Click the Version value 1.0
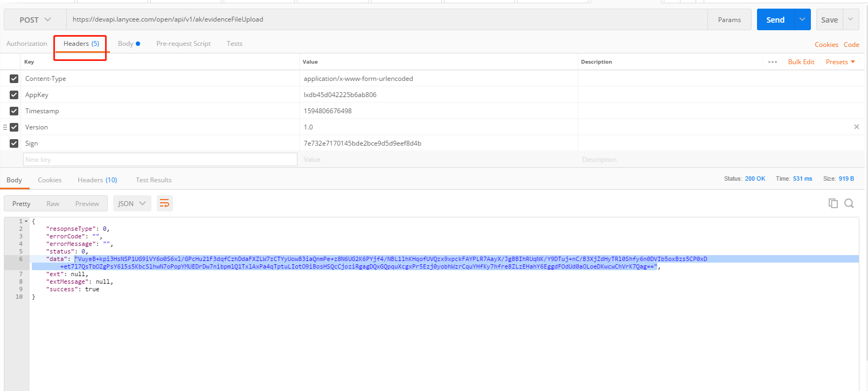 [x=308, y=127]
